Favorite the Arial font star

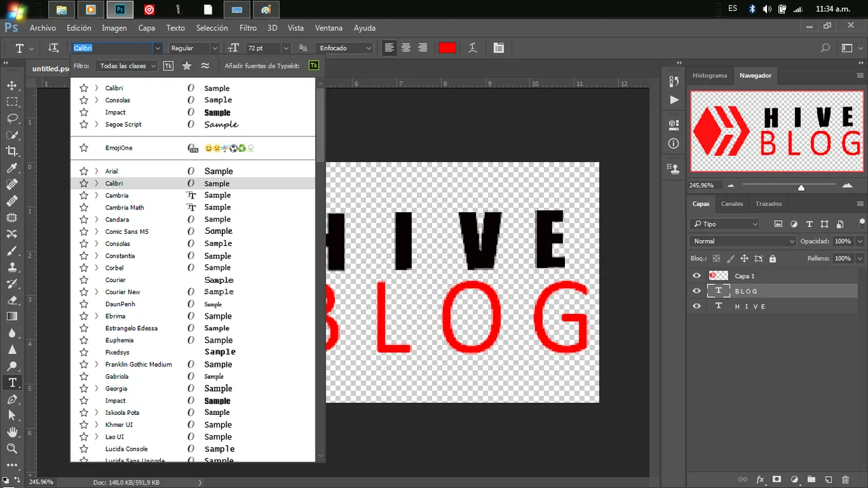coord(84,171)
